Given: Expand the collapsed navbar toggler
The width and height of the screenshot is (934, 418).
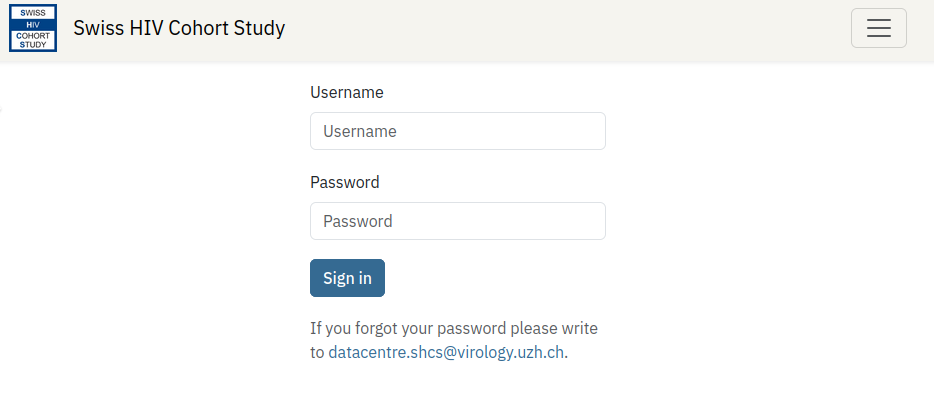Looking at the screenshot, I should coord(878,28).
